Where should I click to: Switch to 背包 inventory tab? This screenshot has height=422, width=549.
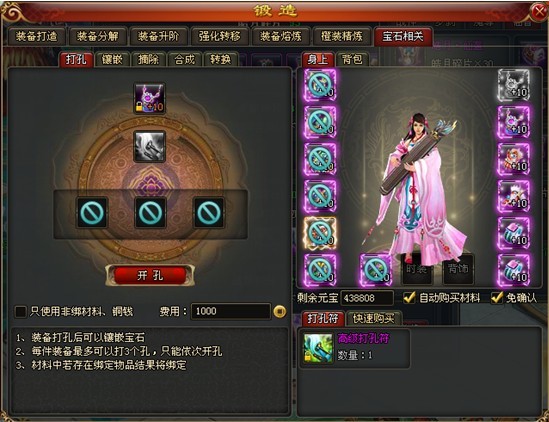click(352, 60)
